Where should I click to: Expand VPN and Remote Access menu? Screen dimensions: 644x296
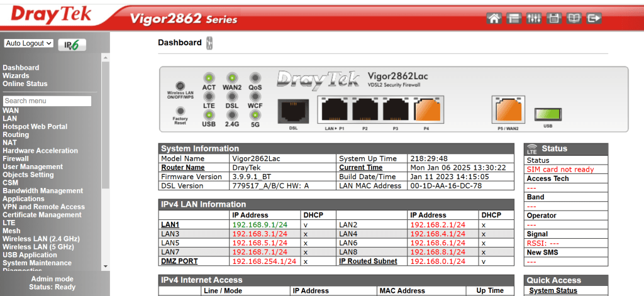click(x=43, y=207)
